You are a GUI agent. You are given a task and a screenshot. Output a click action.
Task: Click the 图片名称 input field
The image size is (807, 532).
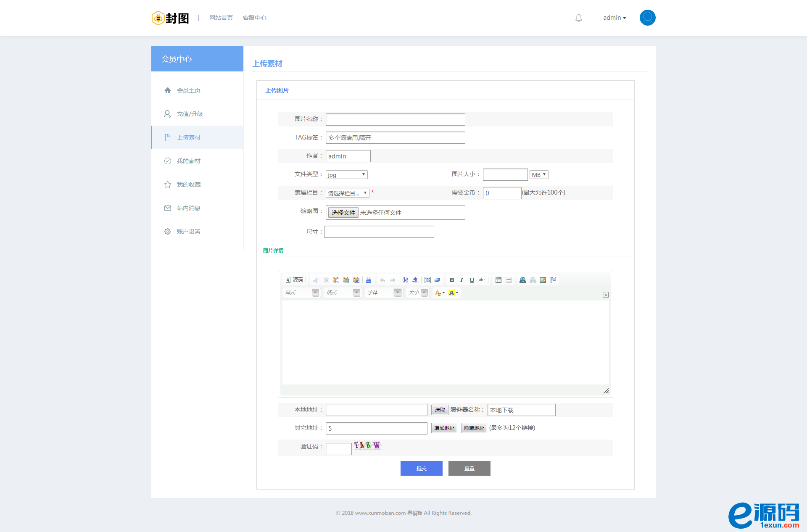click(x=395, y=119)
